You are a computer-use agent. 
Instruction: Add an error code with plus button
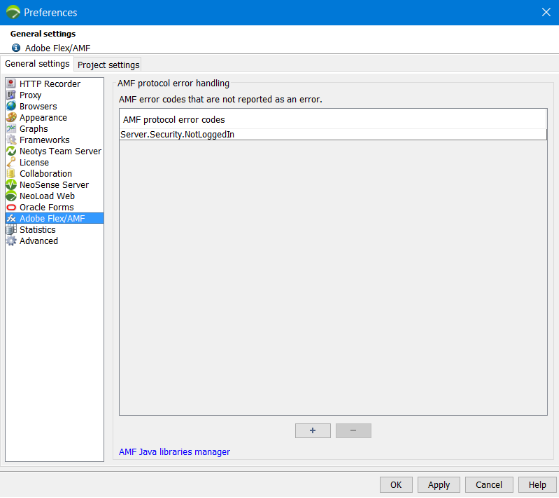[313, 430]
